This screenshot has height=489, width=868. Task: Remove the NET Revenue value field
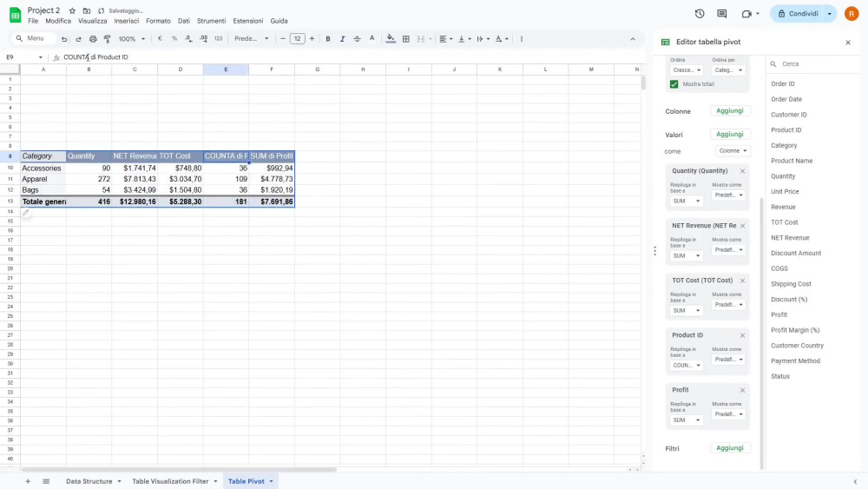coord(742,226)
